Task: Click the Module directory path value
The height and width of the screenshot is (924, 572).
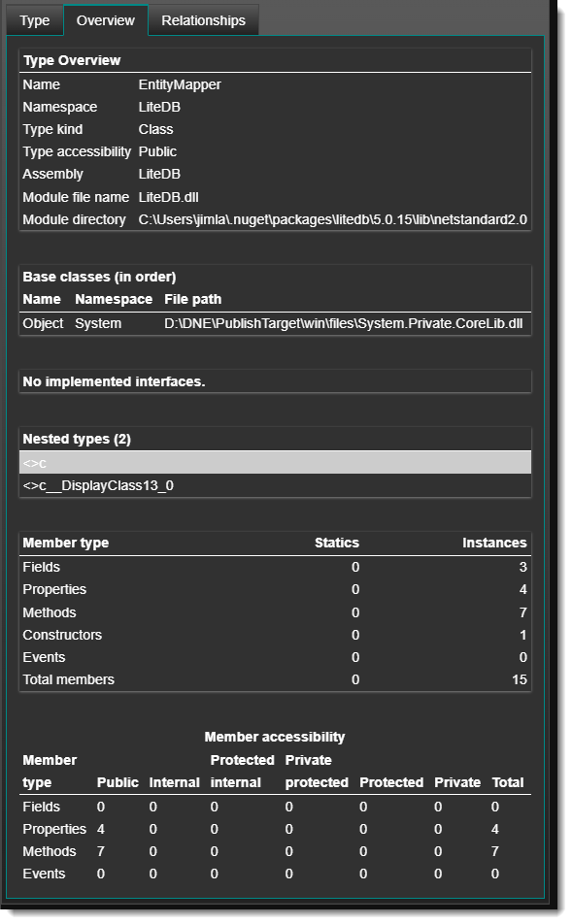Action: pos(332,219)
